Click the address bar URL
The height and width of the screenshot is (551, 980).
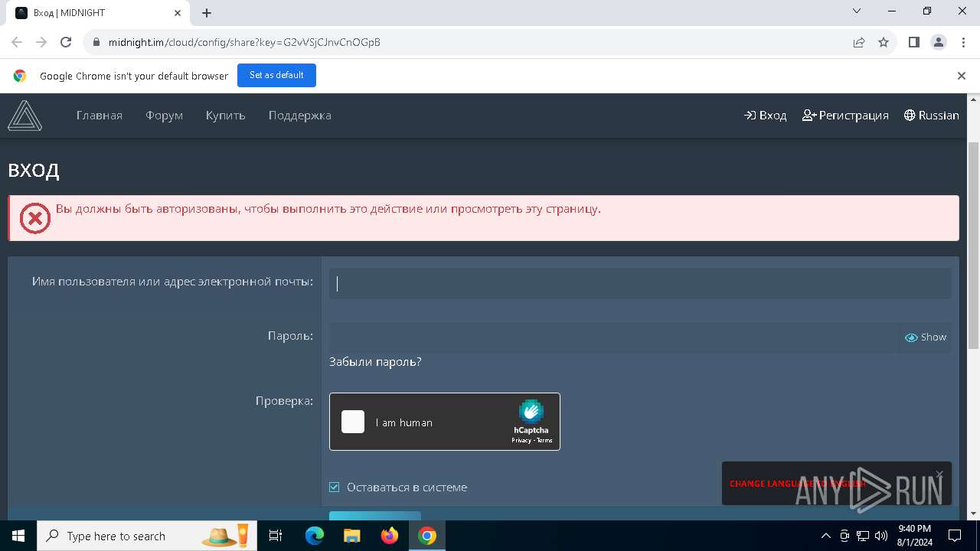[x=244, y=42]
